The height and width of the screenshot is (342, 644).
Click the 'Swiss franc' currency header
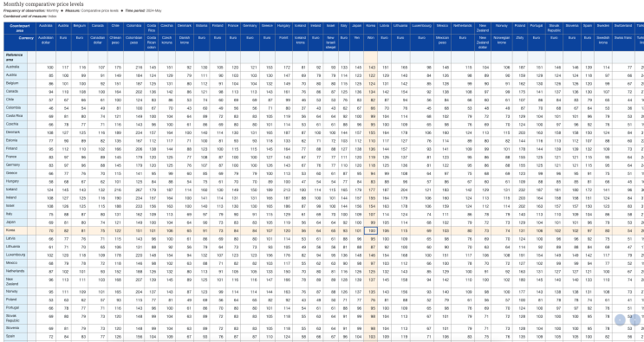point(623,42)
